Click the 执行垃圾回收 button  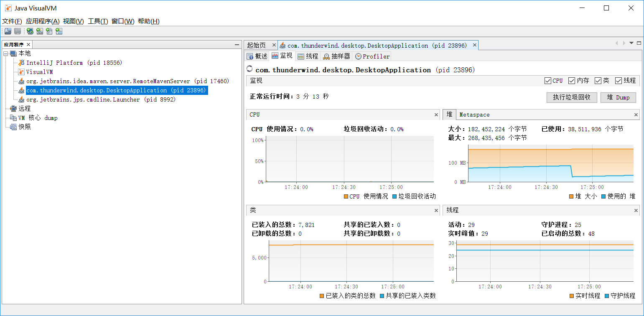point(572,97)
